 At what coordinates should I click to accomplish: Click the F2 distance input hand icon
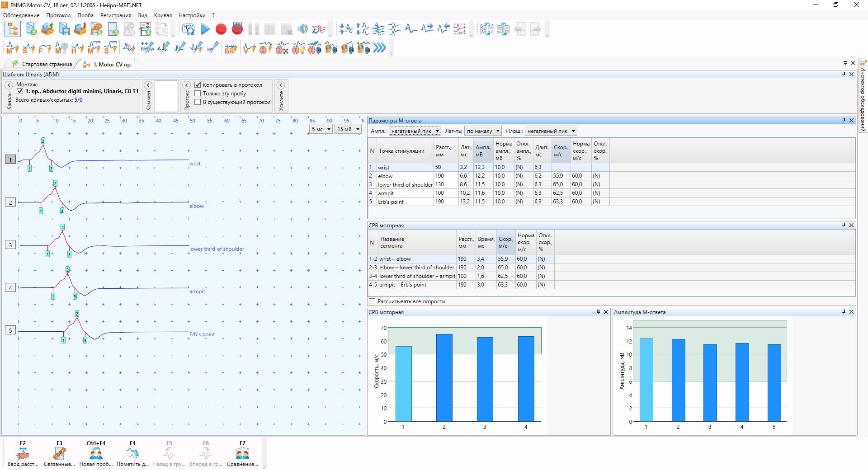pos(23,454)
